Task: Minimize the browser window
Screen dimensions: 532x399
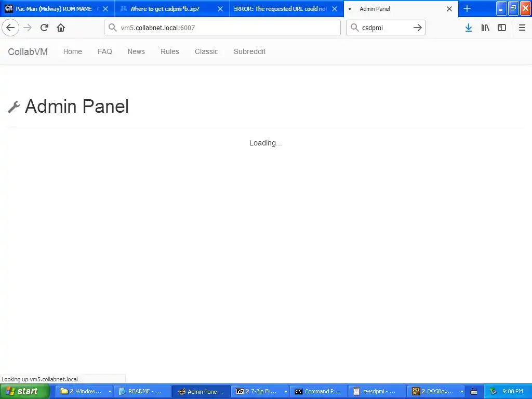Action: 501,8
